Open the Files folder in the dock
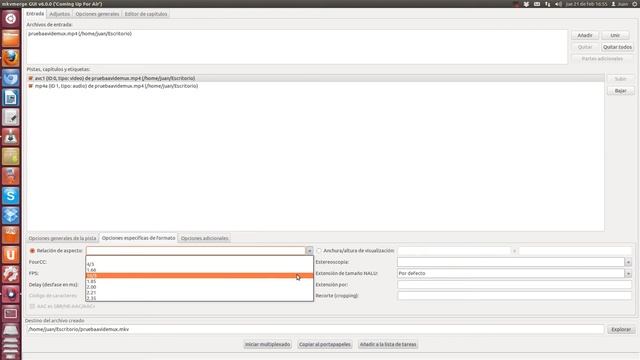Image resolution: width=640 pixels, height=360 pixels. pyautogui.click(x=11, y=38)
